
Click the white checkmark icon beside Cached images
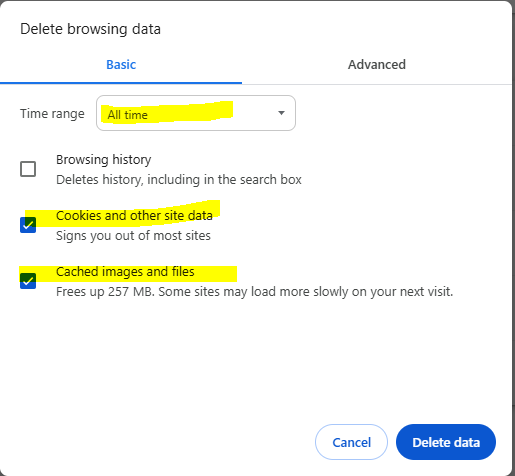tap(28, 281)
